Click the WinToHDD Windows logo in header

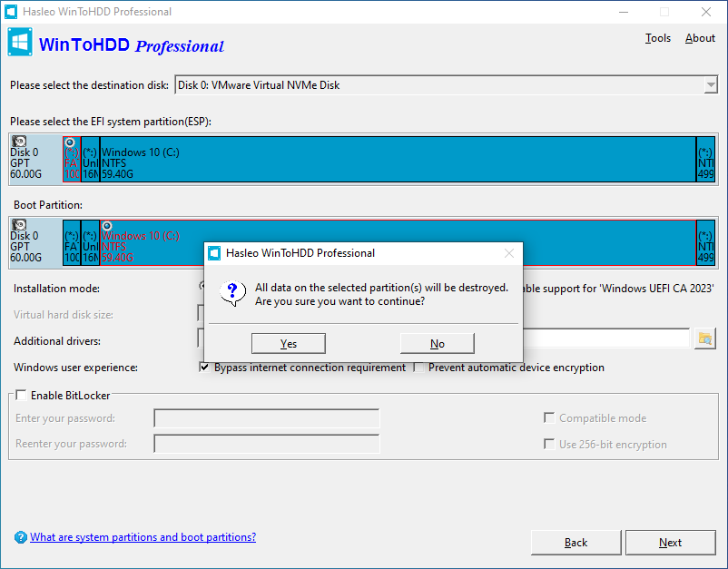21,44
